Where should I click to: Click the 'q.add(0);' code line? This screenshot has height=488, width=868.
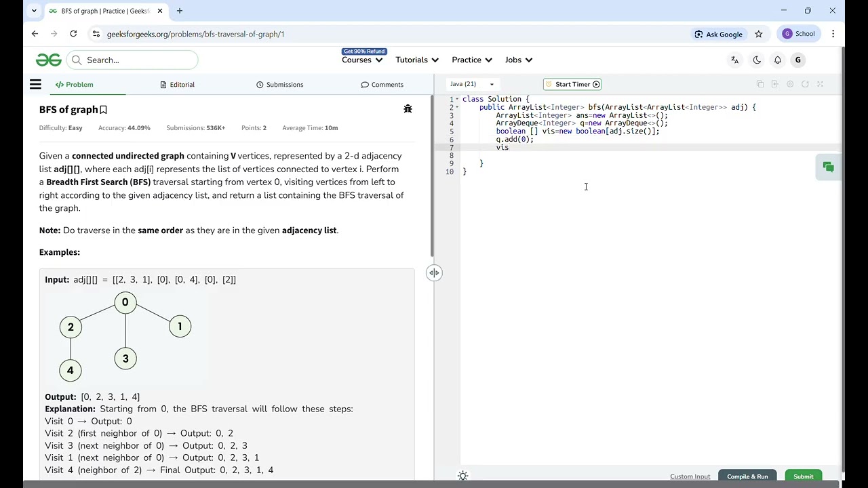pyautogui.click(x=515, y=139)
